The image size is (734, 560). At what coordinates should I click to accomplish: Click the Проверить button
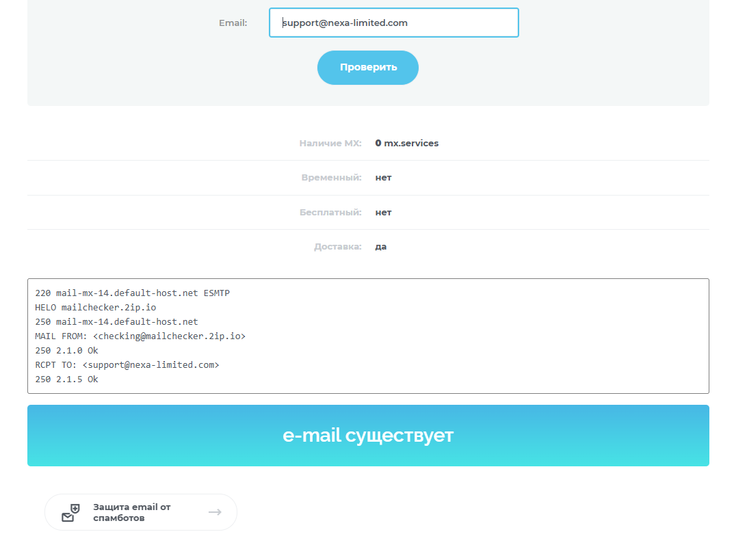[x=368, y=68]
